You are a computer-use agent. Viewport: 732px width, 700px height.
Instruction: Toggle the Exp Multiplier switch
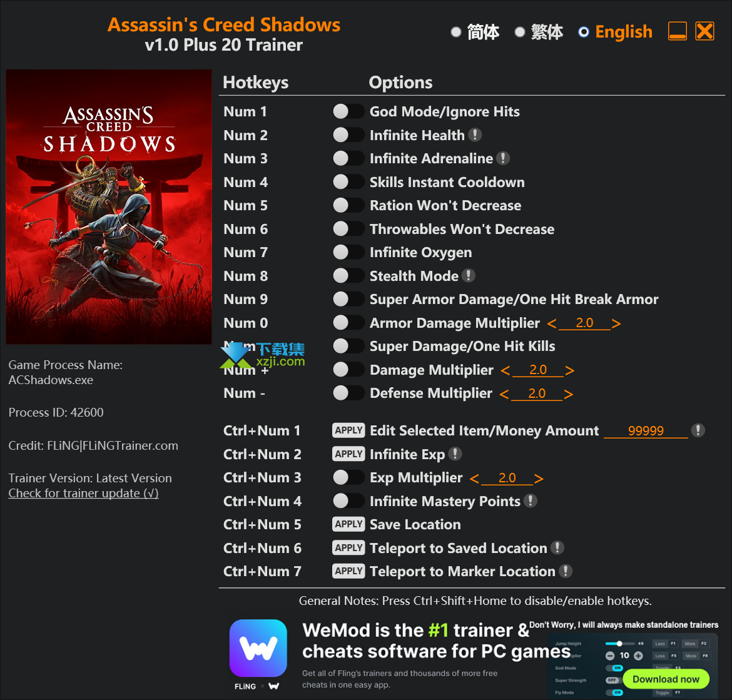coord(348,477)
